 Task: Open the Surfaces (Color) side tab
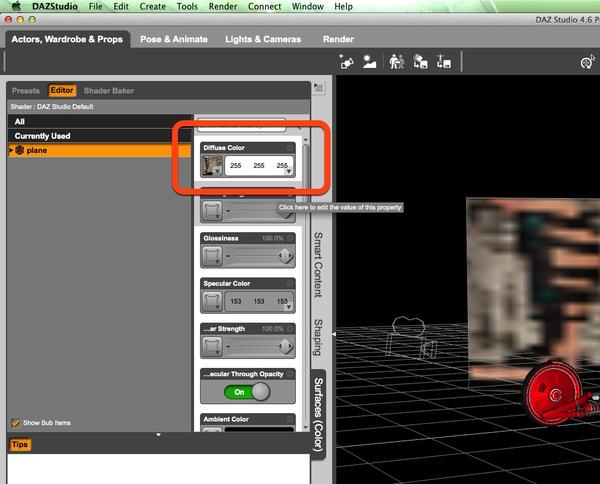pos(318,414)
